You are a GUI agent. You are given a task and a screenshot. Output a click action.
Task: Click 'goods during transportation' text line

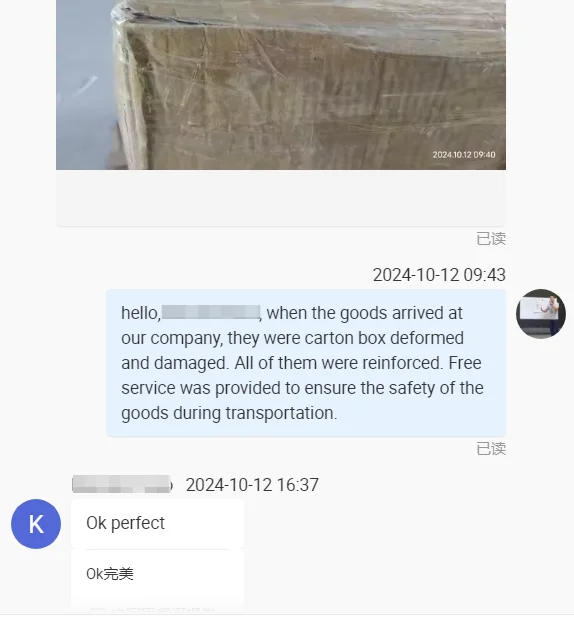tap(229, 413)
